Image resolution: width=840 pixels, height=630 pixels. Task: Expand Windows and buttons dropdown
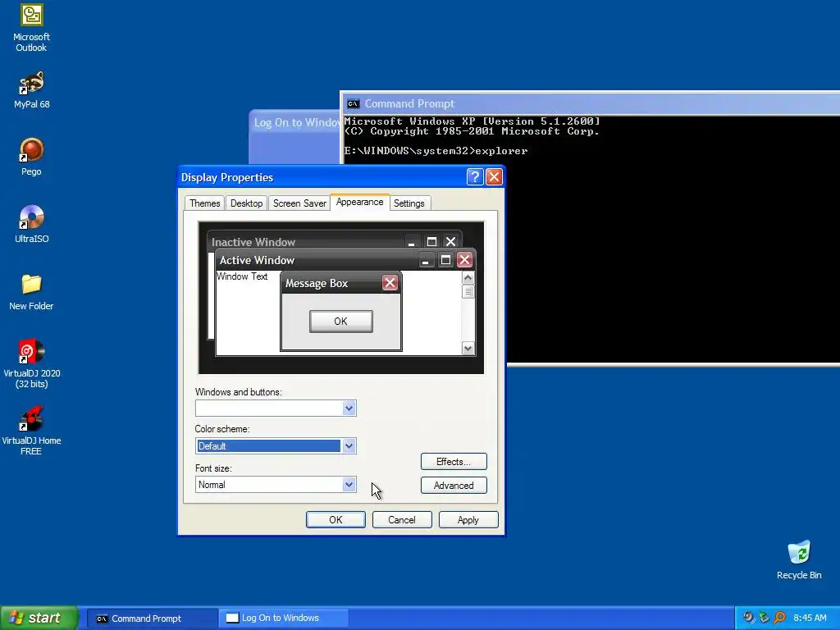(349, 409)
